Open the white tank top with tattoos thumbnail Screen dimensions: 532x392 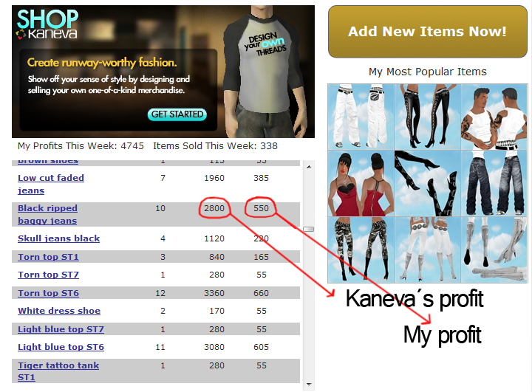494,117
